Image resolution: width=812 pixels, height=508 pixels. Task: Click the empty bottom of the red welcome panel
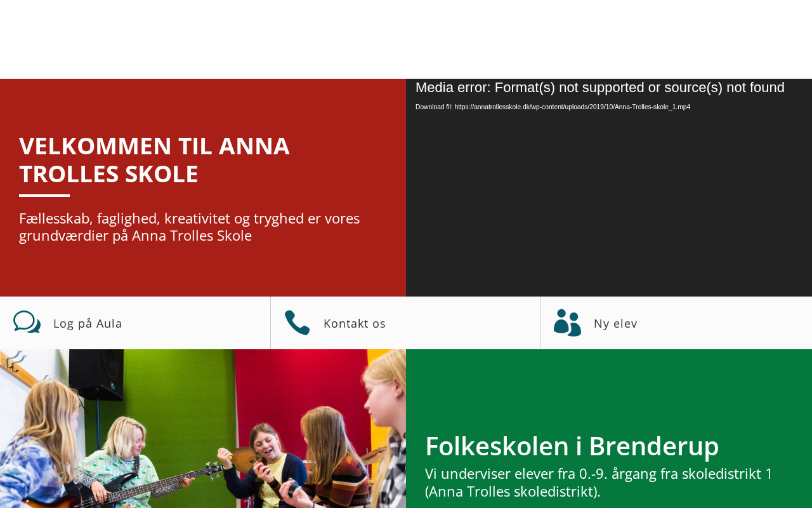tap(203, 273)
